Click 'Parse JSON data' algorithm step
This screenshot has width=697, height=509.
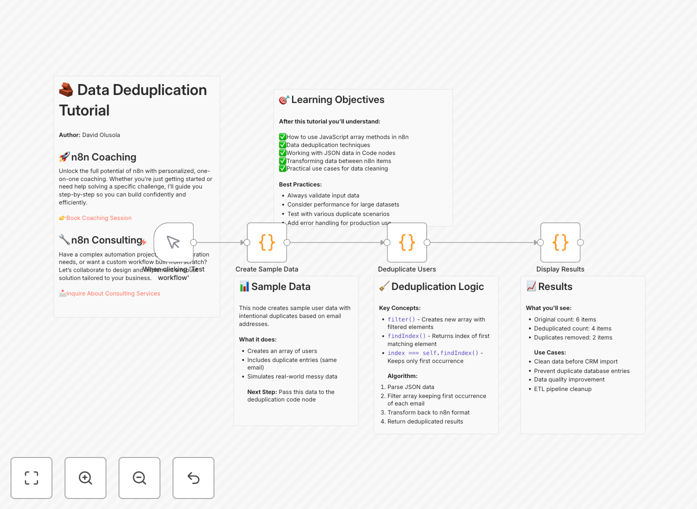click(x=411, y=387)
